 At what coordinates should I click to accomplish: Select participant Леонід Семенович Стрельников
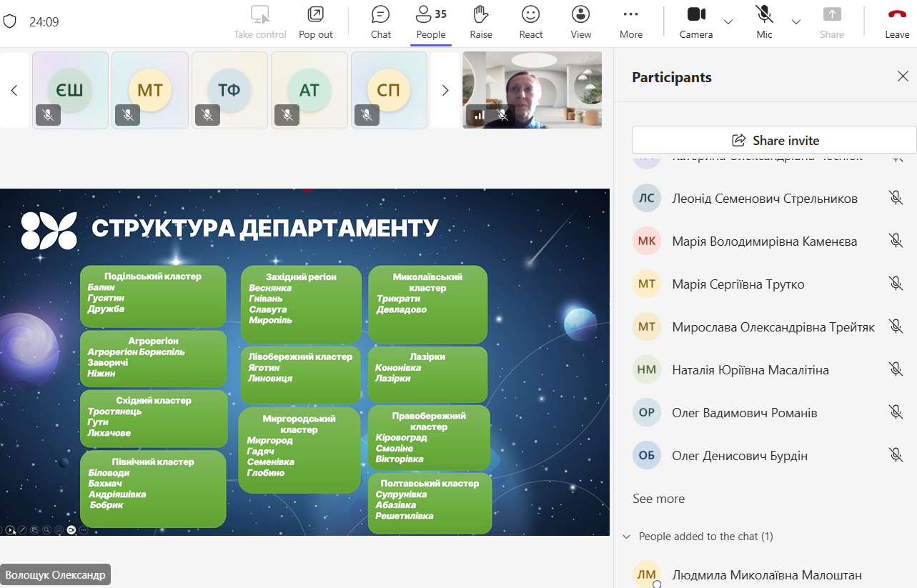point(764,199)
